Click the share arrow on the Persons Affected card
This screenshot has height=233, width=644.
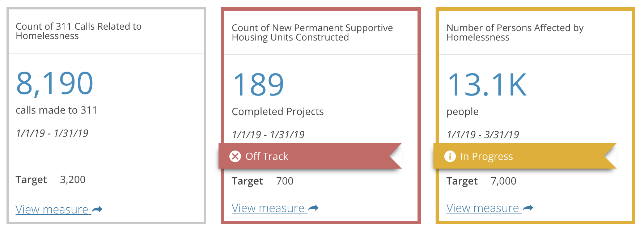tap(528, 208)
